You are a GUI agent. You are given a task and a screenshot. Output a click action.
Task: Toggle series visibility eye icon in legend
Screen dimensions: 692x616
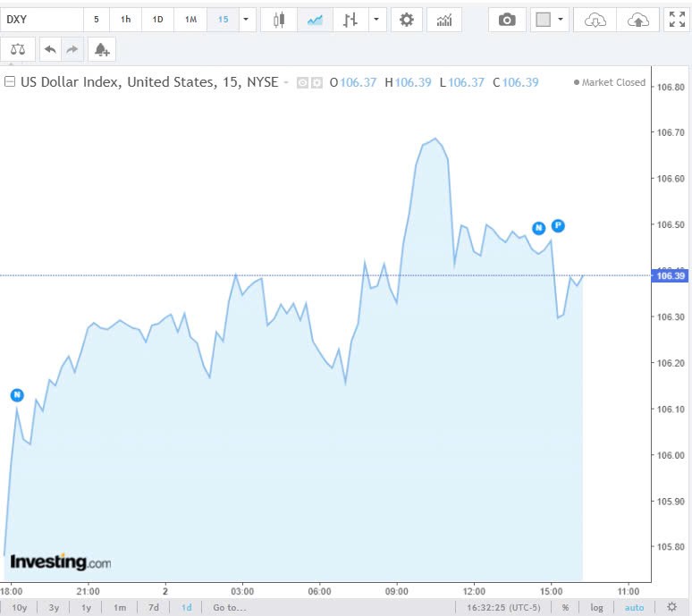[x=303, y=82]
